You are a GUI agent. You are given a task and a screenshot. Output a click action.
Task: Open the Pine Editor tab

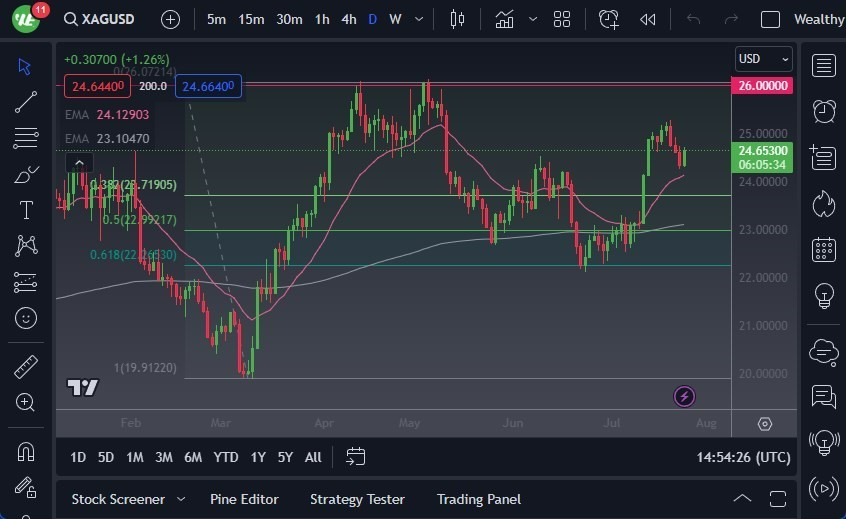tap(244, 499)
